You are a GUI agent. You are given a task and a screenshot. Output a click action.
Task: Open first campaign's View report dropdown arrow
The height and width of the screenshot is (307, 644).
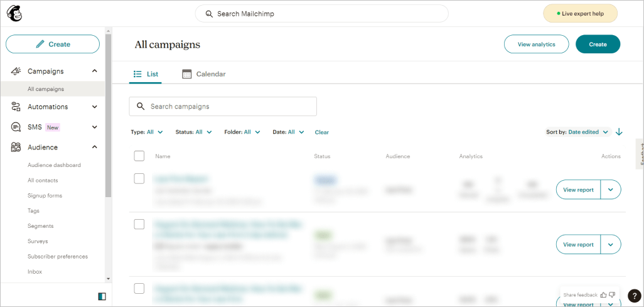pyautogui.click(x=610, y=190)
